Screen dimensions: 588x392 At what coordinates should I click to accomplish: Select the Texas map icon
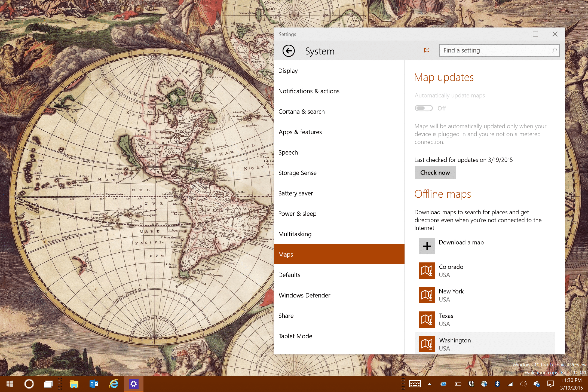click(427, 320)
